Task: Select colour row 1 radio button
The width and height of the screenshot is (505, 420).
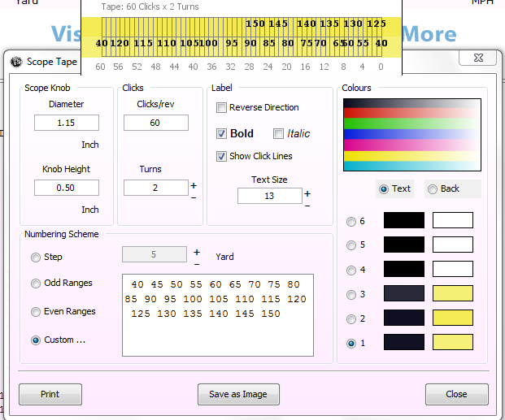Action: point(351,344)
